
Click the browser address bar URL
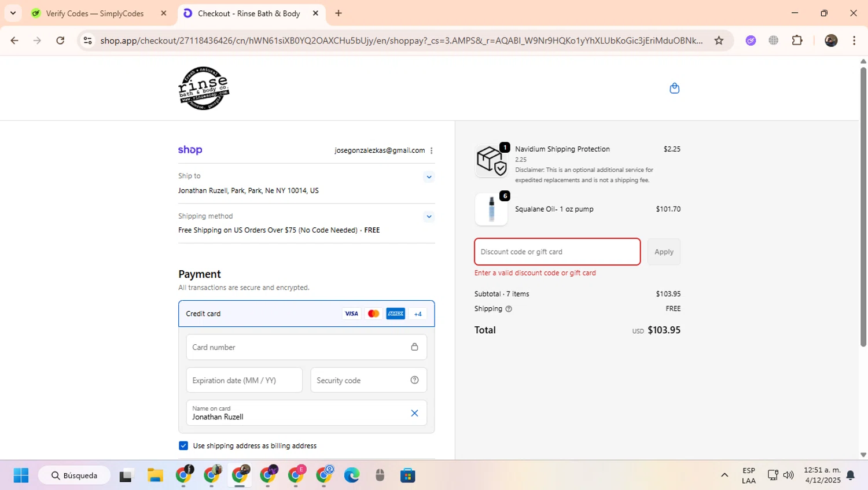tap(401, 40)
